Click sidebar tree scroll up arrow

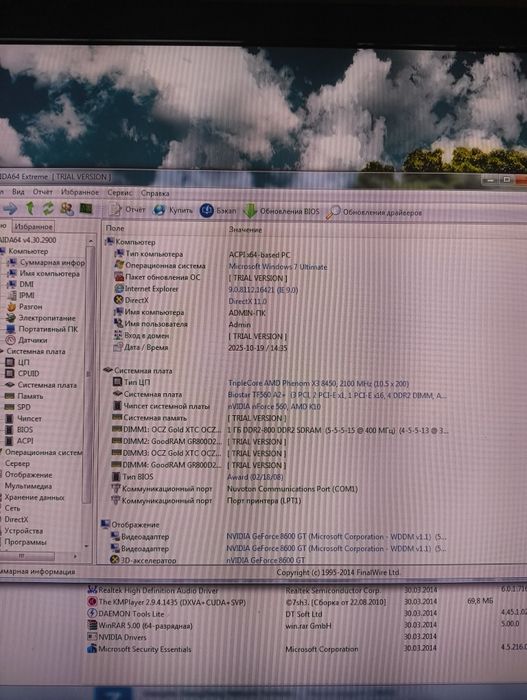click(91, 241)
